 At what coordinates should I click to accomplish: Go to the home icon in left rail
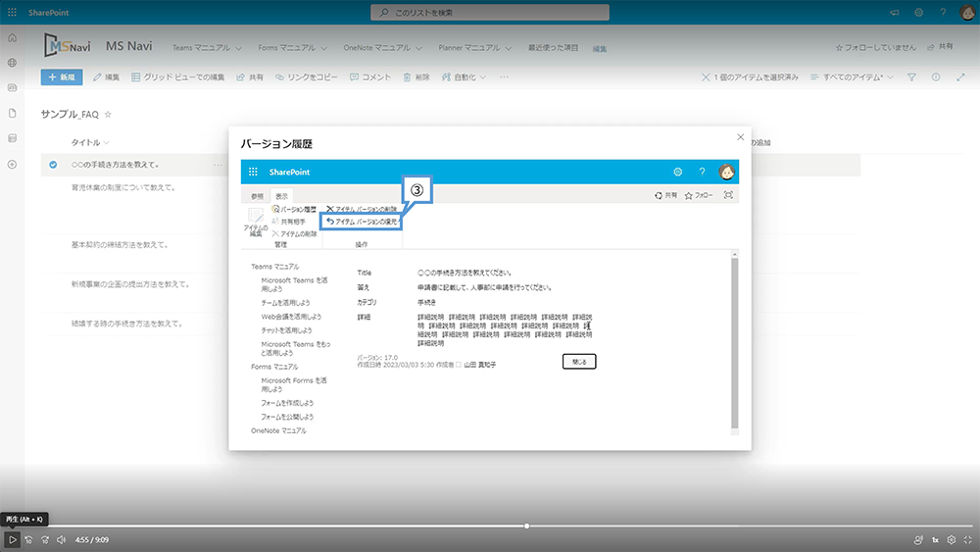12,38
